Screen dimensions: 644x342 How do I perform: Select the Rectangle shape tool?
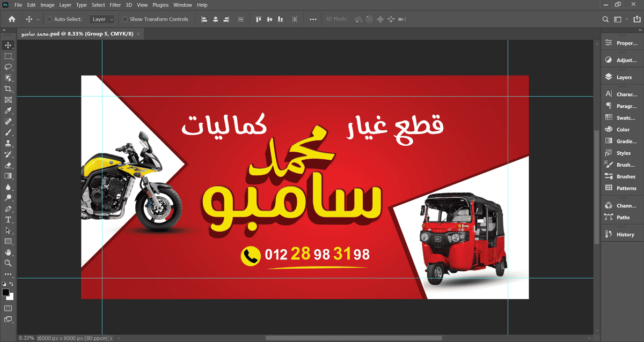pos(8,241)
